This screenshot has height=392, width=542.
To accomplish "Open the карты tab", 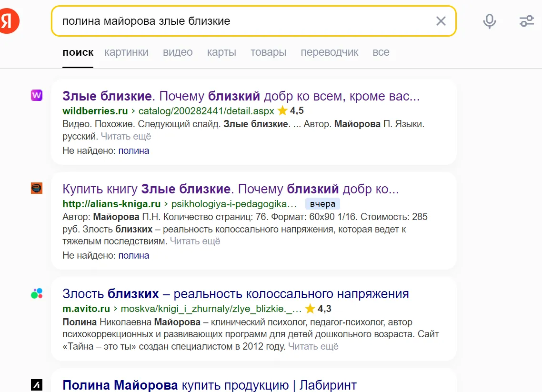I will pos(221,52).
